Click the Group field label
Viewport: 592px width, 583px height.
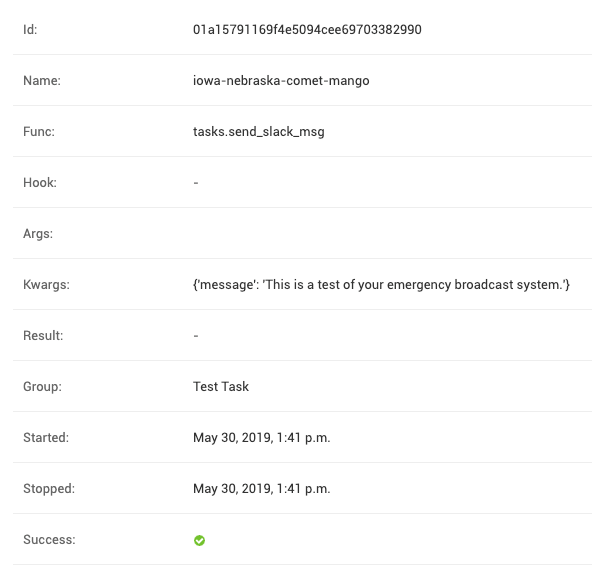click(x=42, y=387)
